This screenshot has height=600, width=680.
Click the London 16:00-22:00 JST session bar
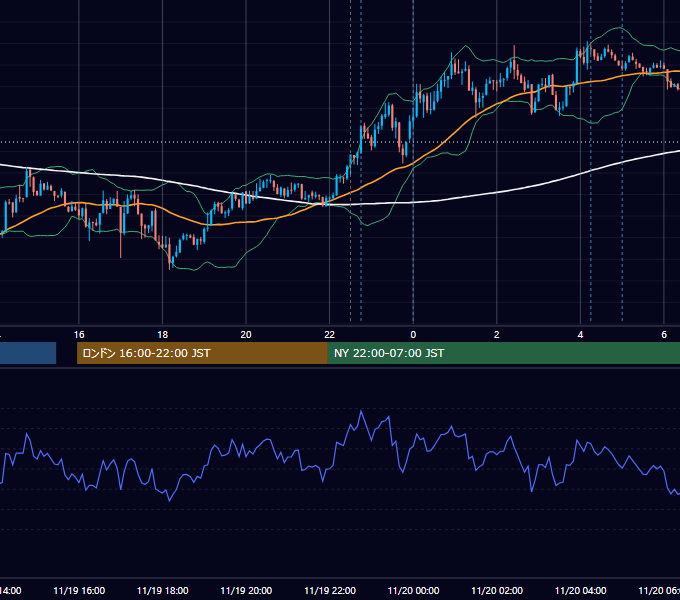pyautogui.click(x=202, y=353)
